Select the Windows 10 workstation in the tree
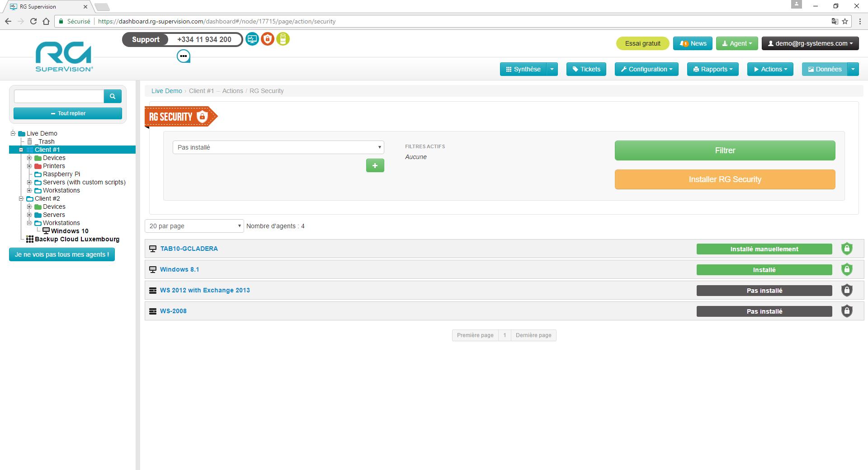This screenshot has height=470, width=868. 70,231
